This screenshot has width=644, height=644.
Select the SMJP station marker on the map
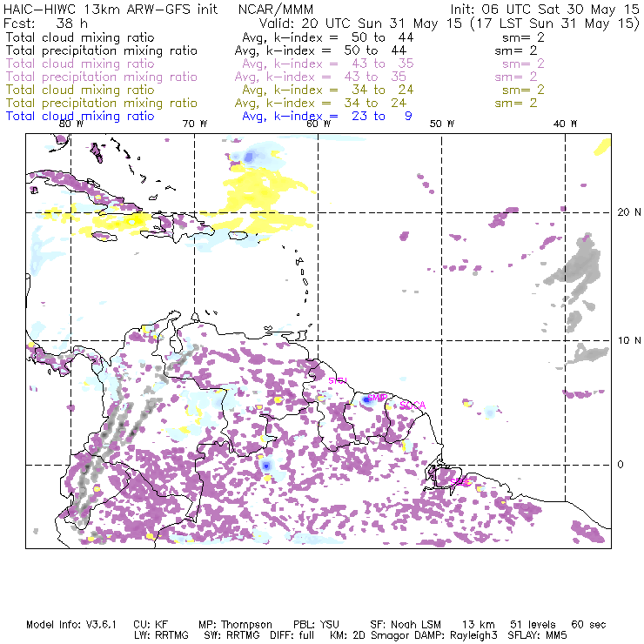click(x=378, y=398)
